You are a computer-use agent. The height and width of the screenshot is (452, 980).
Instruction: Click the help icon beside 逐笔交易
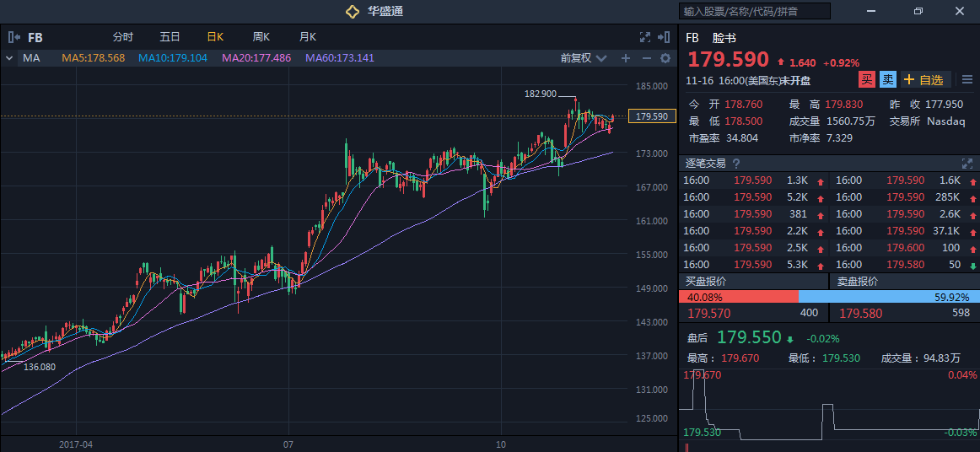coord(736,164)
